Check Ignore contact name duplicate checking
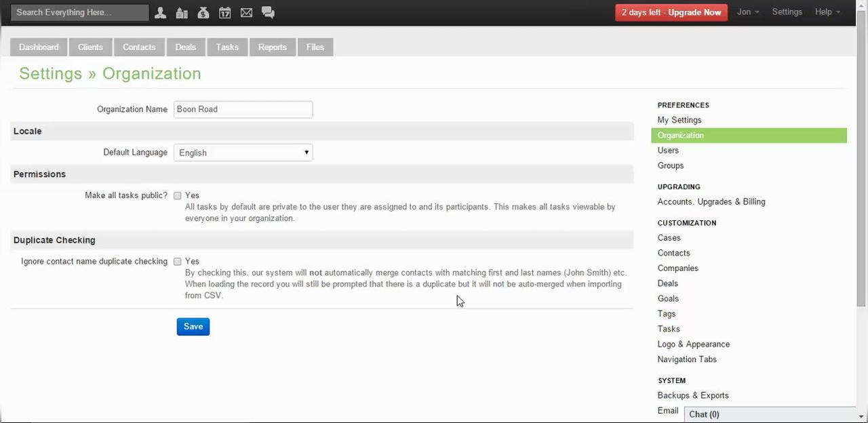Screen dimensions: 868x423 178,262
